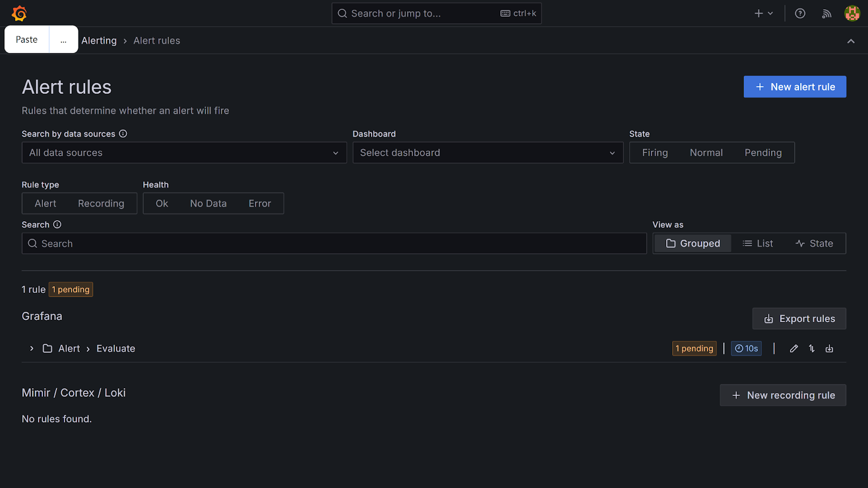
Task: Filter health by Ok
Action: coord(162,204)
